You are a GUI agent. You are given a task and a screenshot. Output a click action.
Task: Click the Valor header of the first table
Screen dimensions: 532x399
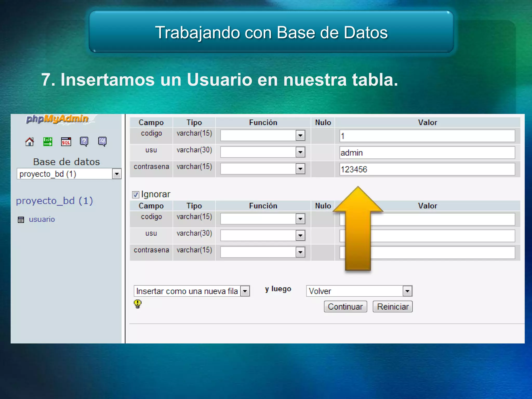(427, 122)
